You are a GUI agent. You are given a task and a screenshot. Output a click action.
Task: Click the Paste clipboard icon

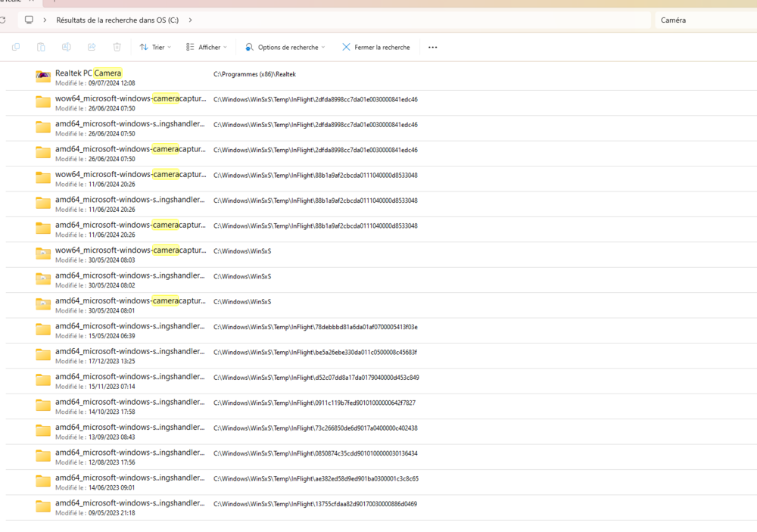click(41, 47)
